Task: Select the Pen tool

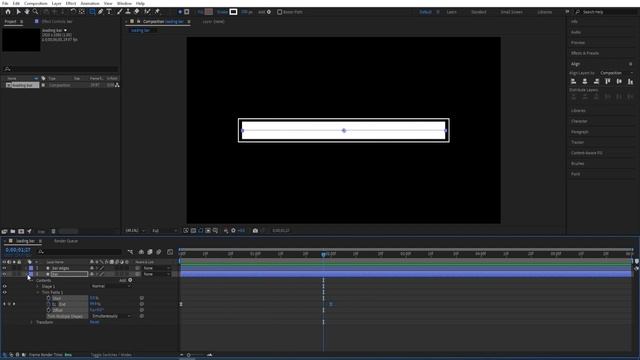Action: click(101, 12)
